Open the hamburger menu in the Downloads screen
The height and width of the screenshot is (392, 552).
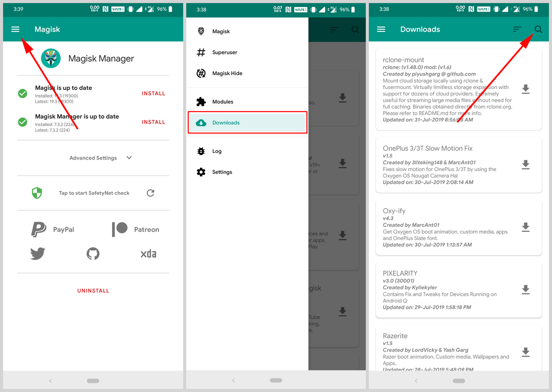click(381, 29)
